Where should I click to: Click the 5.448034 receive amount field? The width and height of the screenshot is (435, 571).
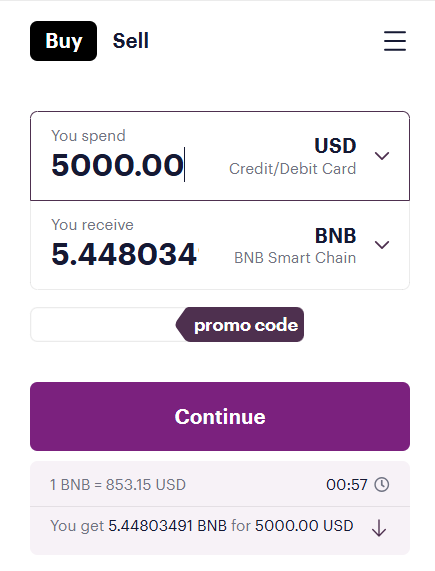point(124,254)
